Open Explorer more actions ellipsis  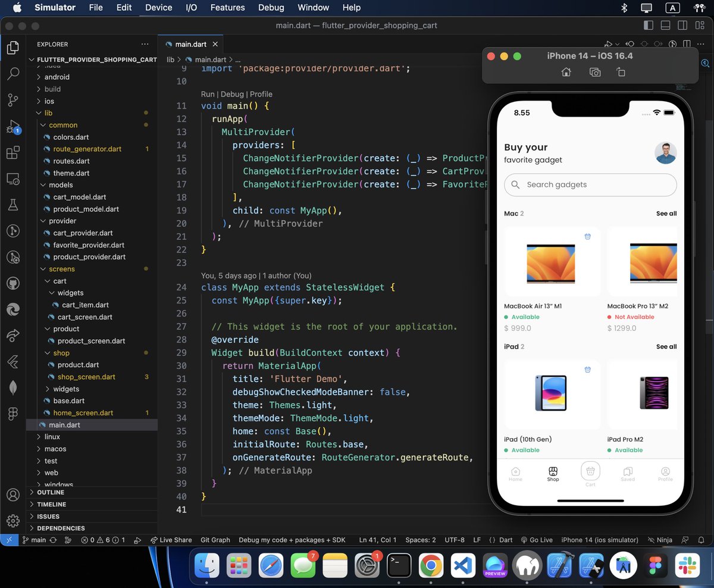click(x=145, y=44)
